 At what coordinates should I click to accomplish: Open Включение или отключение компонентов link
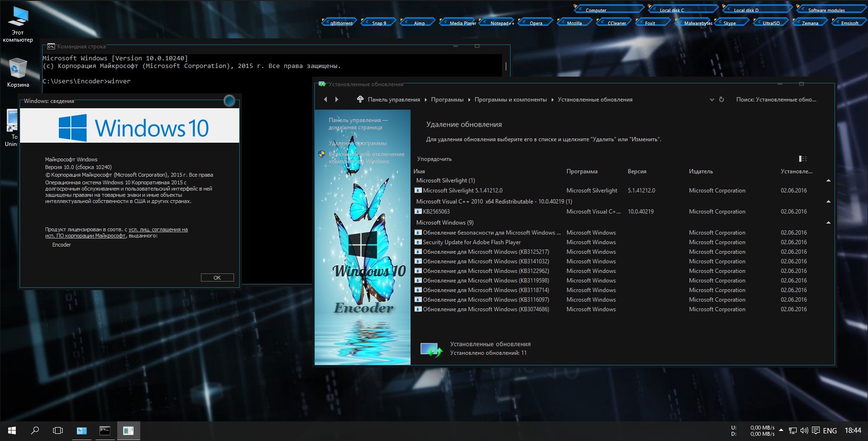[x=366, y=158]
